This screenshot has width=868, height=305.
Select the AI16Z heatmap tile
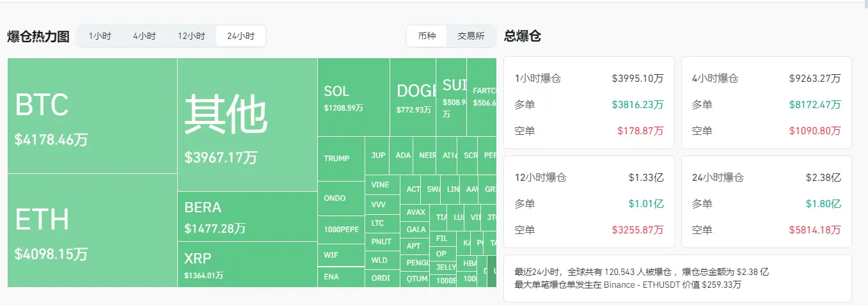tap(447, 155)
